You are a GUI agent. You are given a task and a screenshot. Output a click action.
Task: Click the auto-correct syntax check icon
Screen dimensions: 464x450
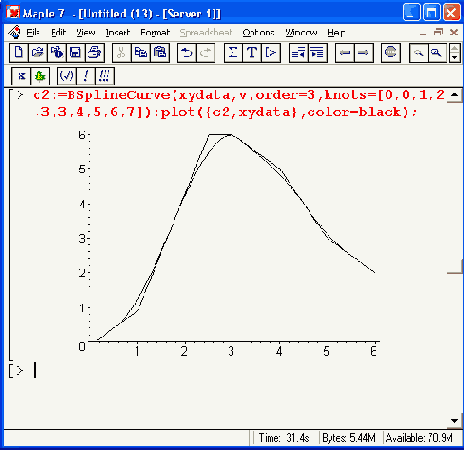[x=66, y=76]
